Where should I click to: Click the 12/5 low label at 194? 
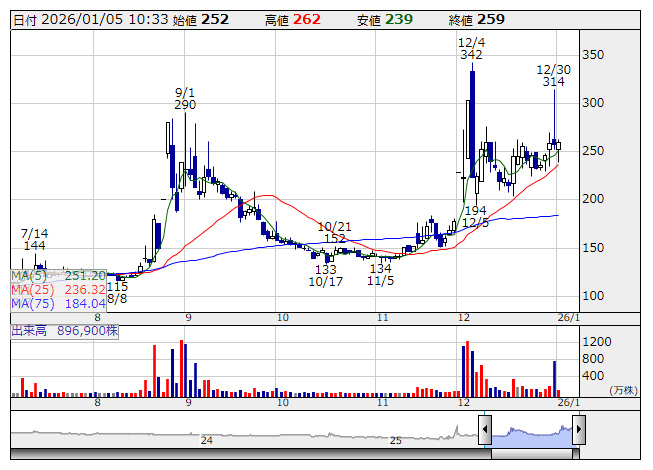pyautogui.click(x=475, y=216)
